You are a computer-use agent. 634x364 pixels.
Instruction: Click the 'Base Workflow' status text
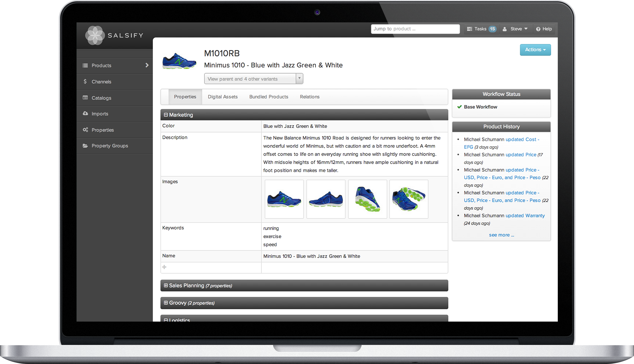[x=480, y=107]
